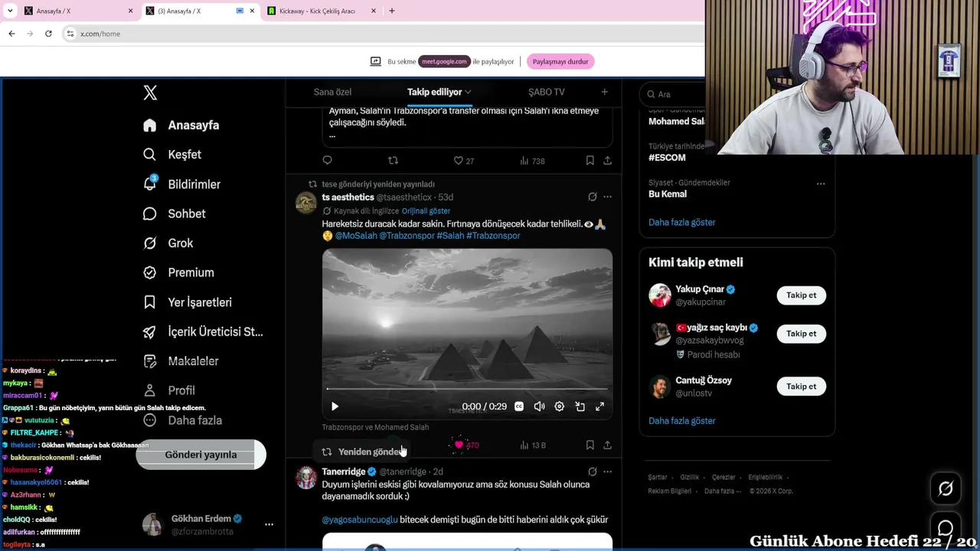Bookmark the post with 738 views

[590, 161]
